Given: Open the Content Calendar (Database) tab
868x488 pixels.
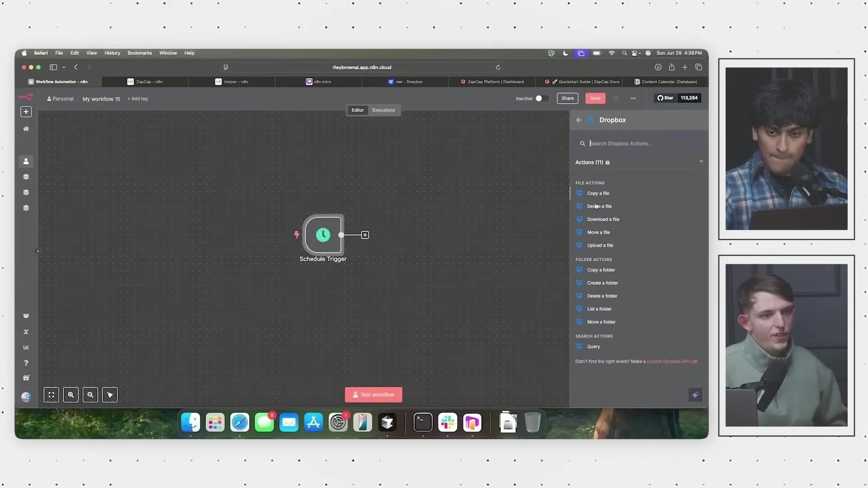Looking at the screenshot, I should [x=665, y=82].
